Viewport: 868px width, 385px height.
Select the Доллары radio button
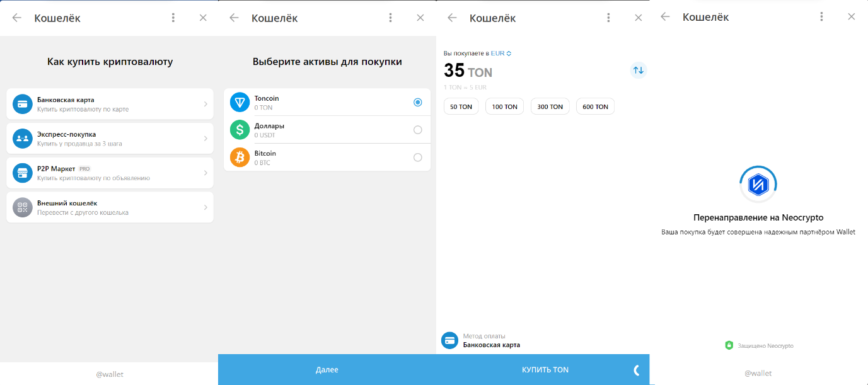(x=417, y=129)
